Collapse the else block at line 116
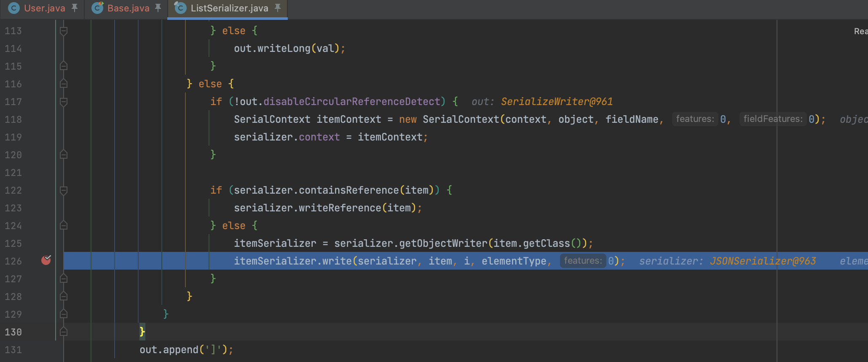The height and width of the screenshot is (362, 868). pyautogui.click(x=64, y=84)
